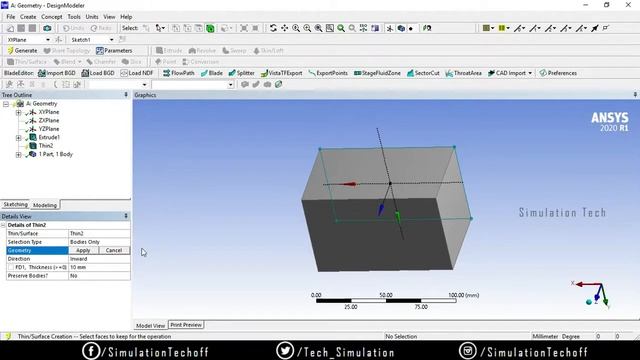Toggle the Display Model icon
Viewport: 640px width, 360px height.
[x=401, y=28]
